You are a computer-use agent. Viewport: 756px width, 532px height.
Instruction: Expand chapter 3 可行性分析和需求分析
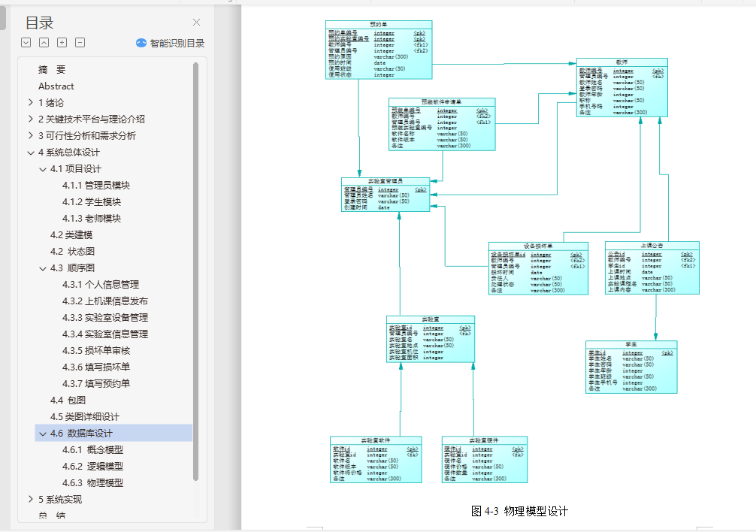[x=30, y=135]
